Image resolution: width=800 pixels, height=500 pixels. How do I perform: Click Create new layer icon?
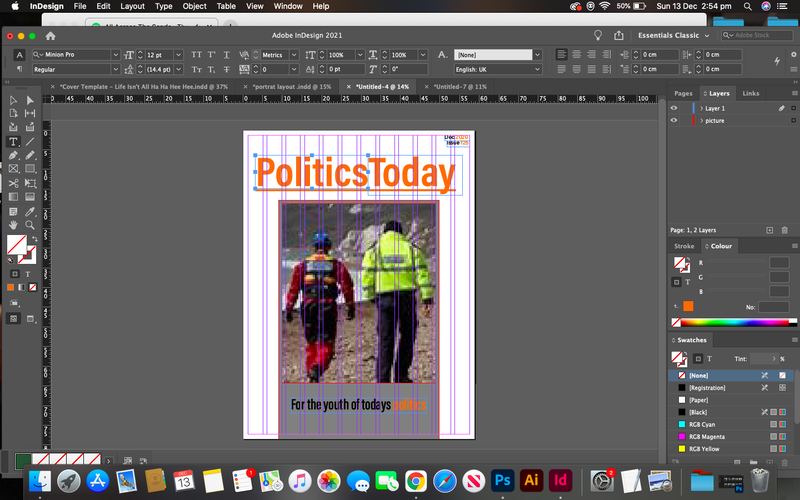769,230
